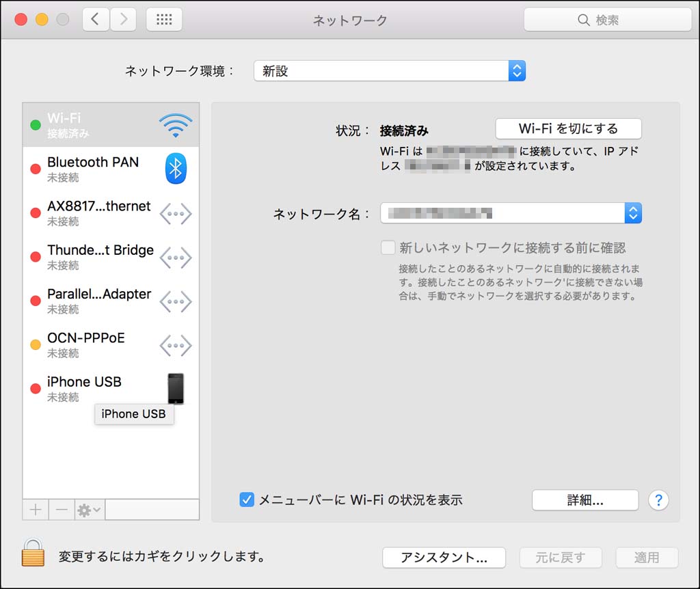The width and height of the screenshot is (700, 589).
Task: Click the 接続済み status text
Action: click(404, 131)
